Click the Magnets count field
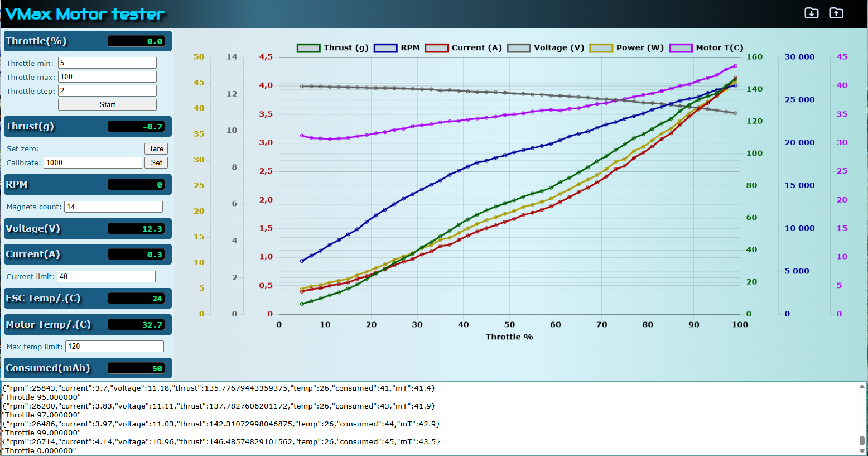This screenshot has width=868, height=456. point(113,207)
